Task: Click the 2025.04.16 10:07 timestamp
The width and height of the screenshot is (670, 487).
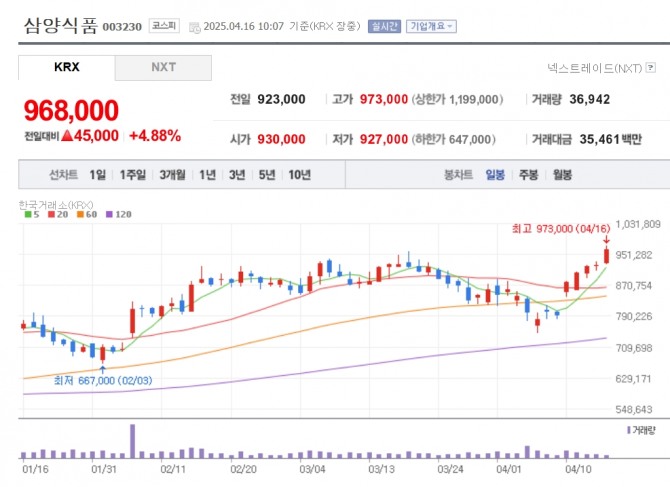Action: [x=244, y=26]
